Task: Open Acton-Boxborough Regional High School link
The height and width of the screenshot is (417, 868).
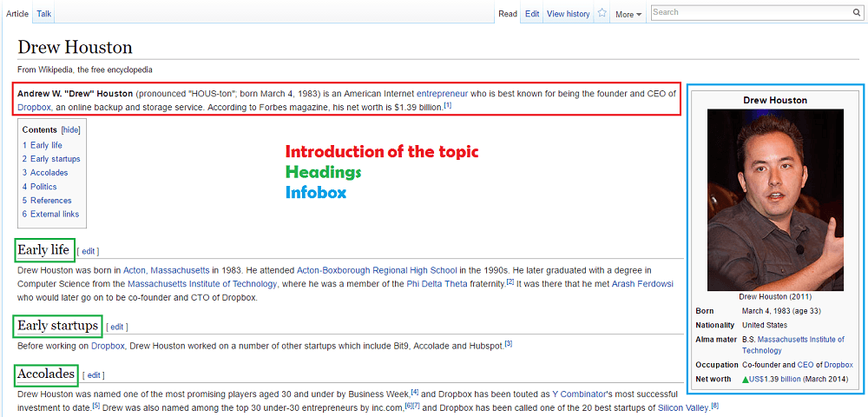Action: pos(377,270)
